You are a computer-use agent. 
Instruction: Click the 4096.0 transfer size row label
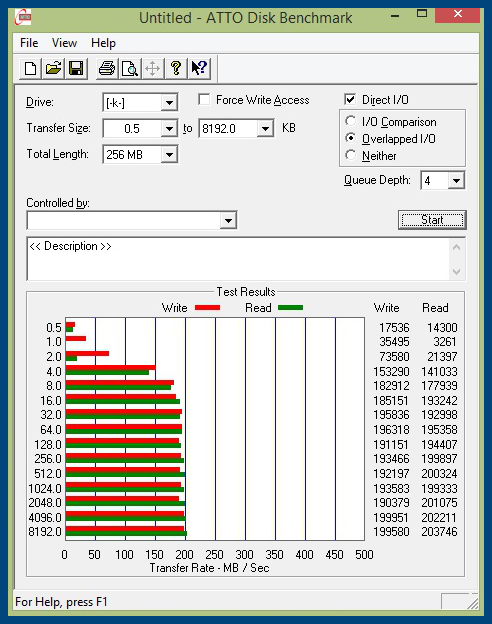point(45,517)
